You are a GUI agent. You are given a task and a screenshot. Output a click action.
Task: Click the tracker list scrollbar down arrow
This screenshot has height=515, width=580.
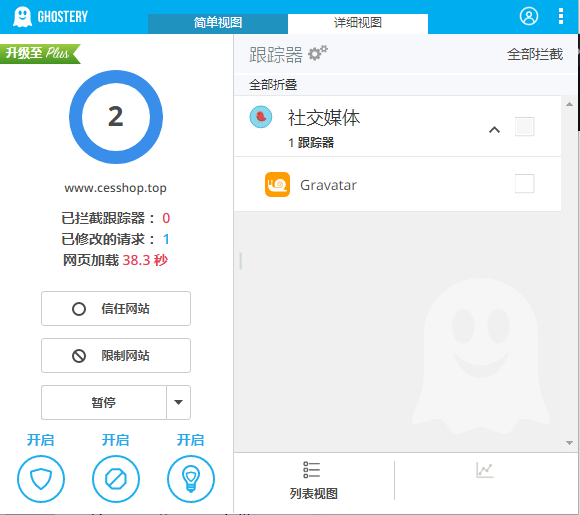point(569,442)
